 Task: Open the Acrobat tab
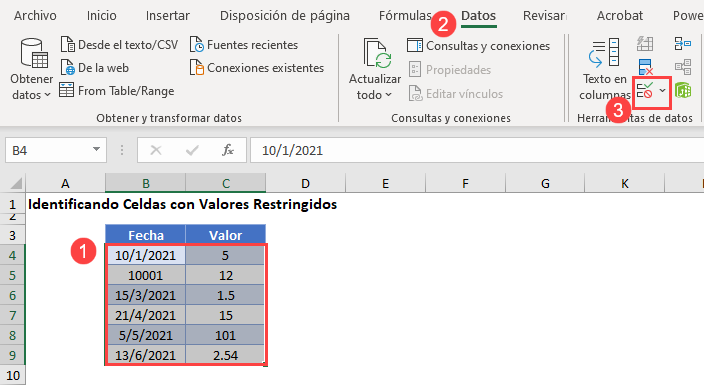[620, 16]
